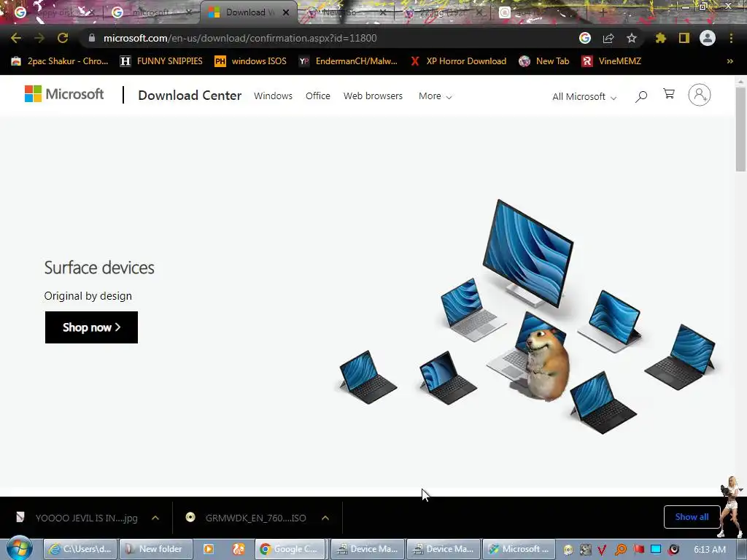The width and height of the screenshot is (747, 560).
Task: Open the Web browsers nav link
Action: click(373, 96)
